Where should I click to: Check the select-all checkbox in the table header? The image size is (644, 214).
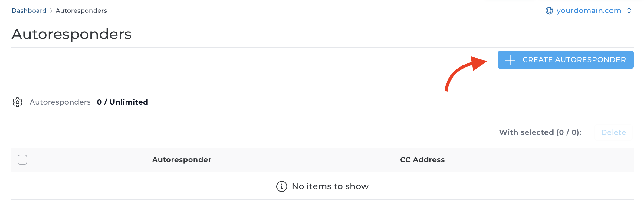click(22, 160)
